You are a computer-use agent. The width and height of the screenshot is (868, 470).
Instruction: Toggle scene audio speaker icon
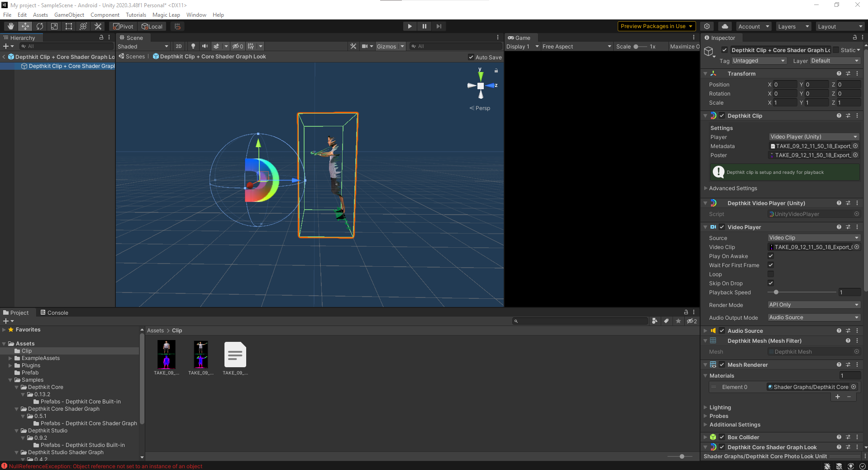(205, 46)
